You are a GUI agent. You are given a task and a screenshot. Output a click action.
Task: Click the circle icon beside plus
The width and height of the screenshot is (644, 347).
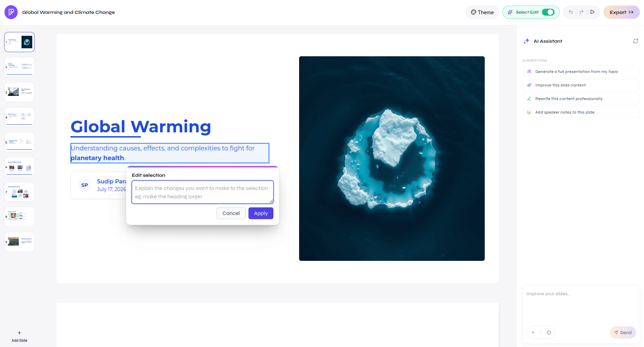point(549,332)
